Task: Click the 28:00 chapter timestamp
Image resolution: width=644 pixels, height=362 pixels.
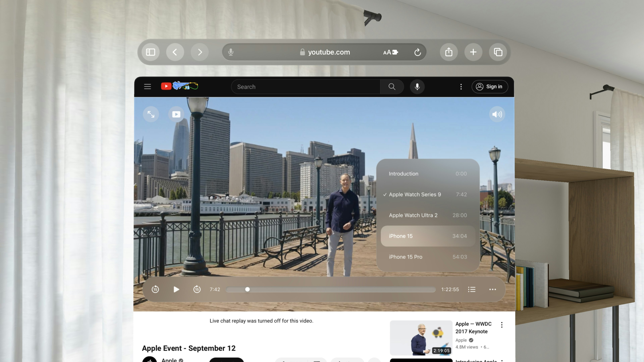Action: (x=460, y=215)
